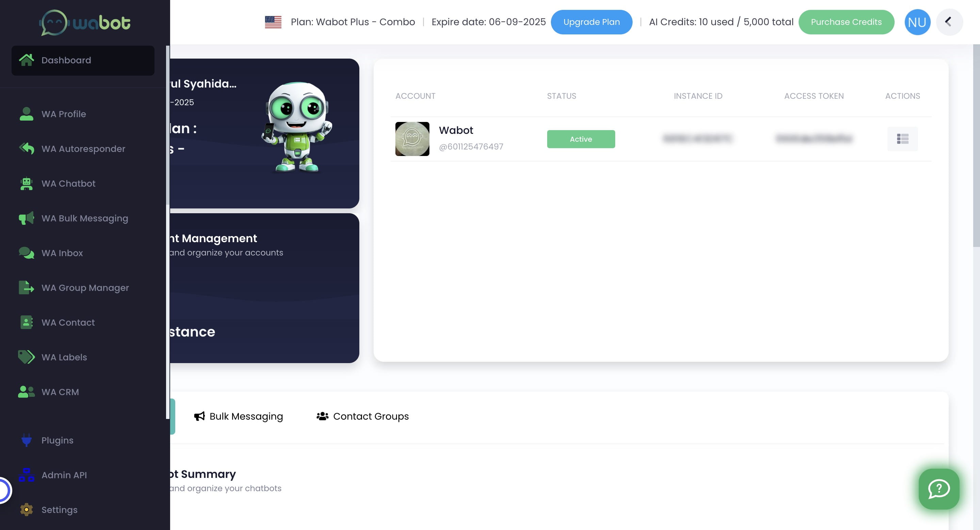980x530 pixels.
Task: Open the Plugins section
Action: click(x=57, y=440)
